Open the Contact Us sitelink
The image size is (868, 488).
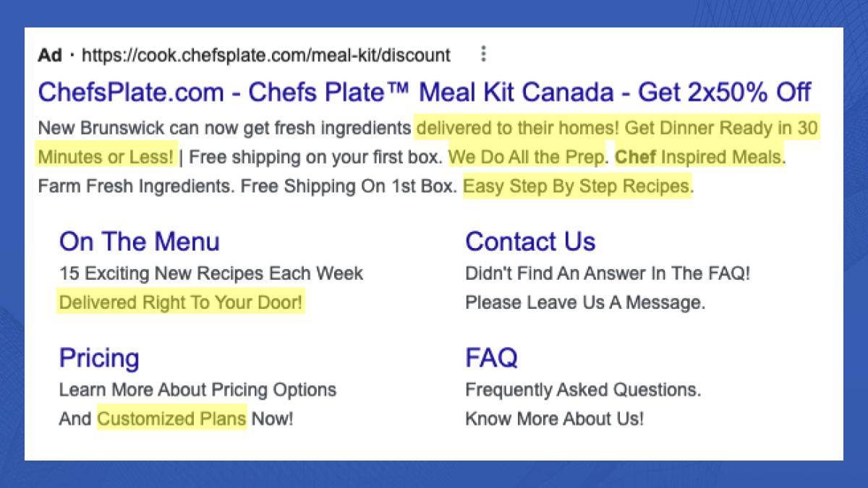click(530, 241)
